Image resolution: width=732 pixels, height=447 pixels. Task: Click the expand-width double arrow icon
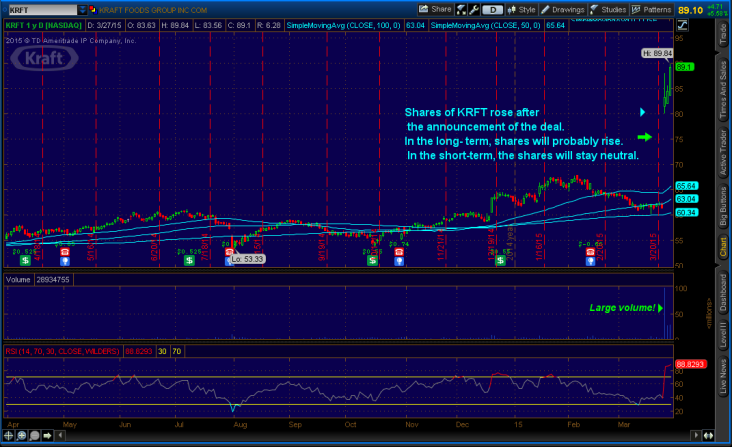(708, 435)
